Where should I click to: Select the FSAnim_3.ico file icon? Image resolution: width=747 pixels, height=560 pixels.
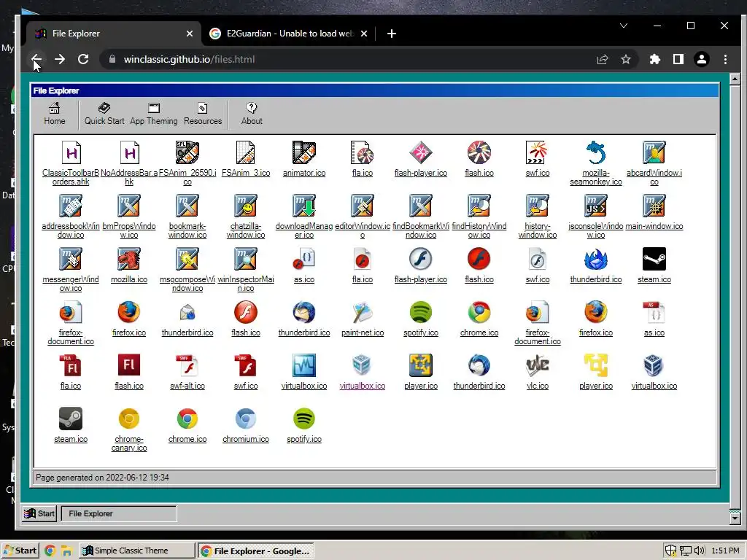click(246, 153)
